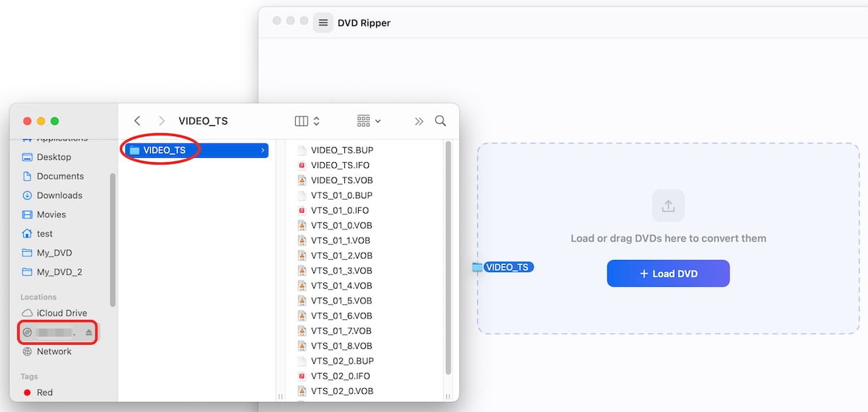Go back in Finder navigation
868x412 pixels.
pos(137,121)
